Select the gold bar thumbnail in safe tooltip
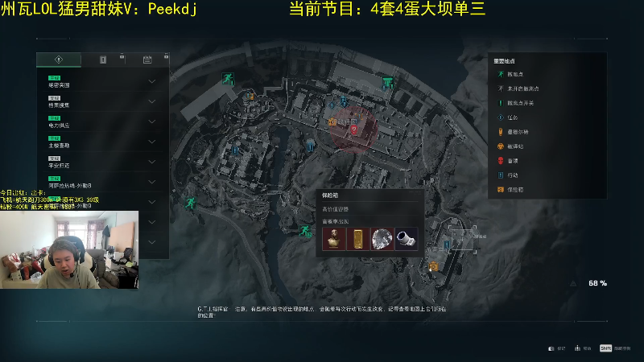The width and height of the screenshot is (644, 362). click(x=357, y=239)
